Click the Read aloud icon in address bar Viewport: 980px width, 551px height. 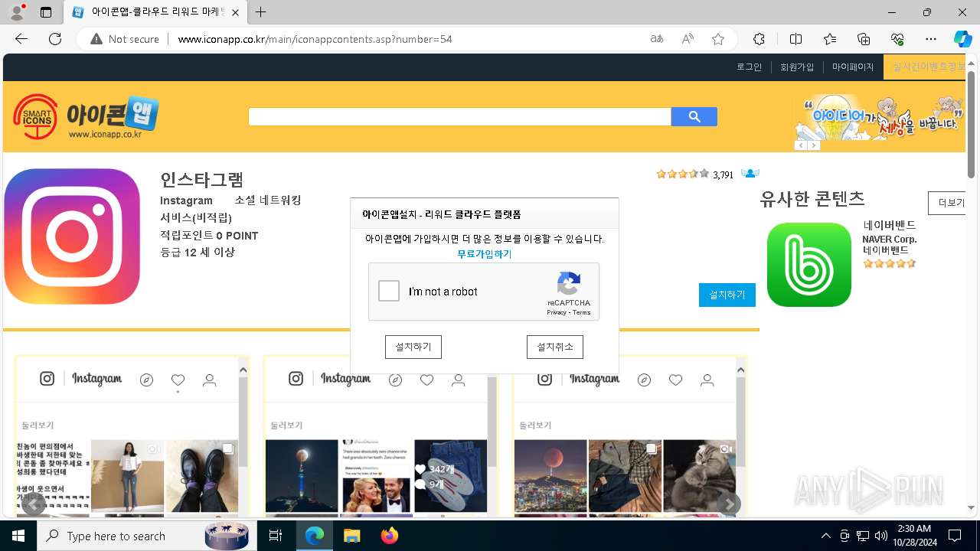click(x=688, y=39)
